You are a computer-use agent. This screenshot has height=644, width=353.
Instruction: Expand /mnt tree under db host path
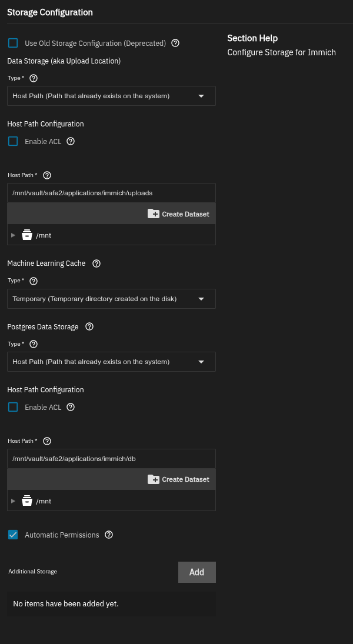(14, 501)
